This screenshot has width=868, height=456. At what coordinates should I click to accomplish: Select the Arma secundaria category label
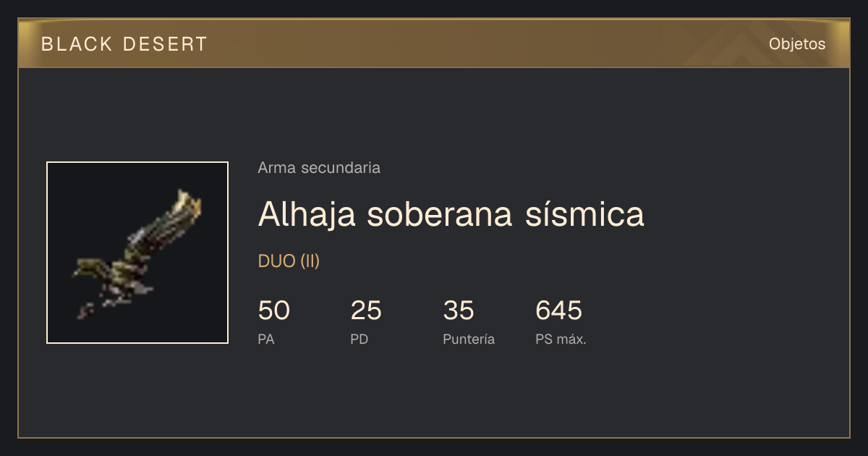pyautogui.click(x=319, y=168)
